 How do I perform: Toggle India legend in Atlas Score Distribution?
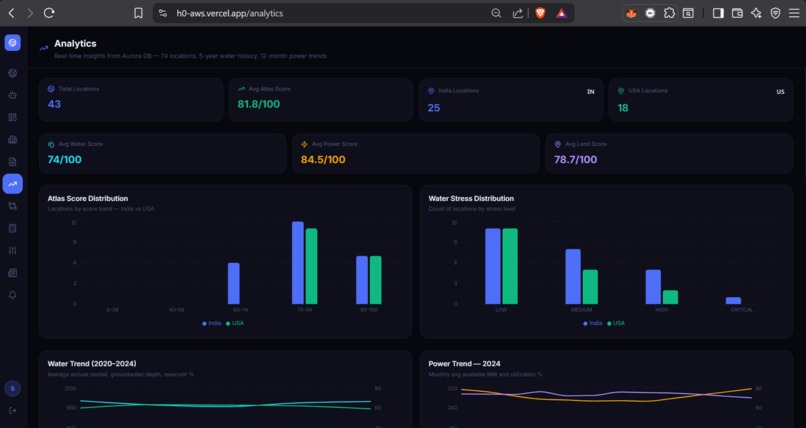click(x=212, y=323)
